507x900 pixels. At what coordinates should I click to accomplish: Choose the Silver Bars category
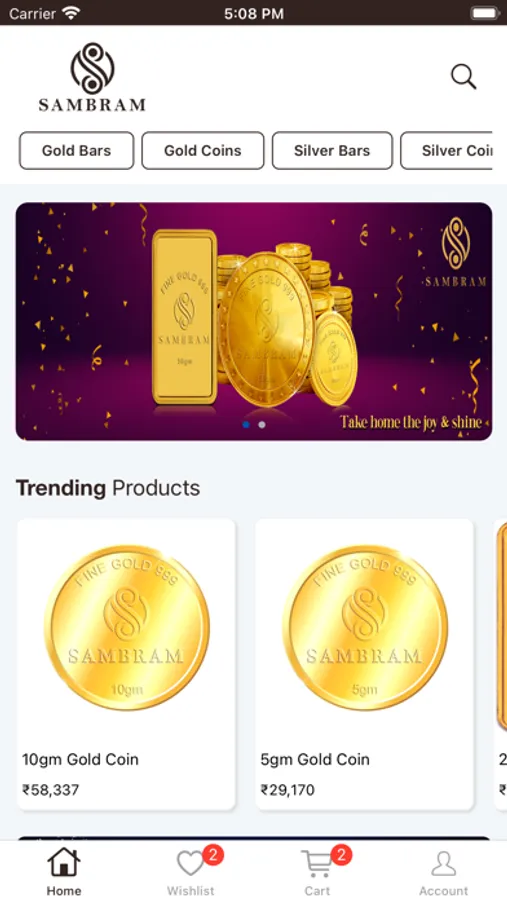point(332,150)
